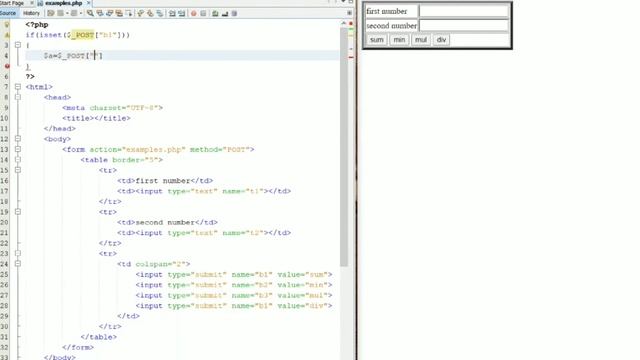Click Find Next Occurrence icon
640x360 pixels.
(x=109, y=13)
